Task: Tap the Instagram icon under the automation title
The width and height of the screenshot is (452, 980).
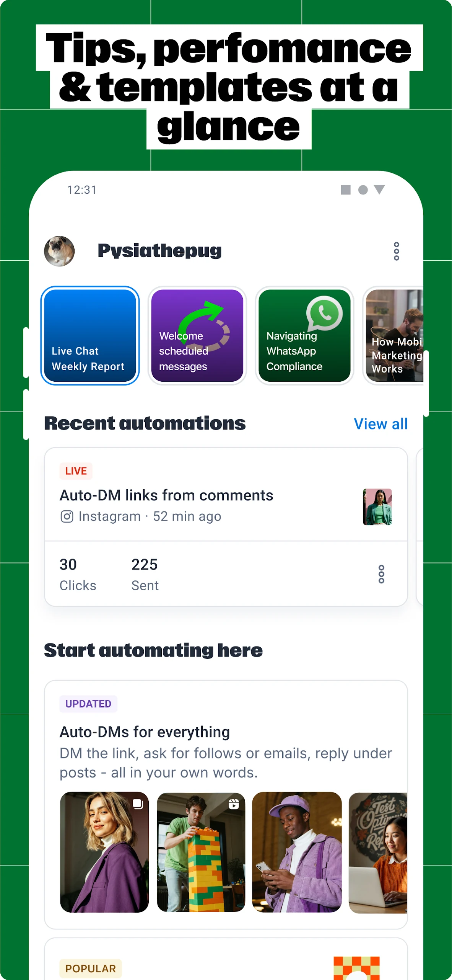Action: pos(67,516)
